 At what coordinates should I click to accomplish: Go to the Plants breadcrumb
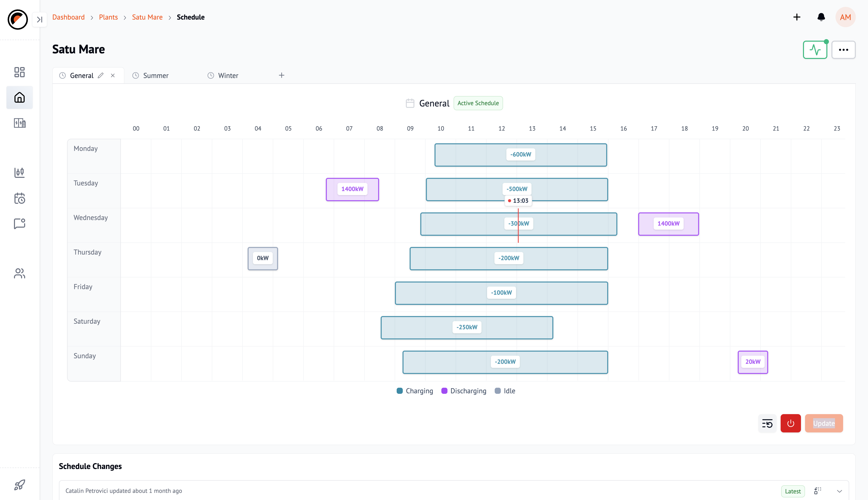click(x=108, y=17)
